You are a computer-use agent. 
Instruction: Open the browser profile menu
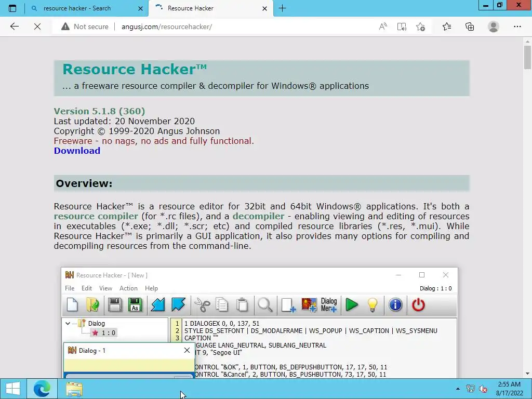[494, 26]
